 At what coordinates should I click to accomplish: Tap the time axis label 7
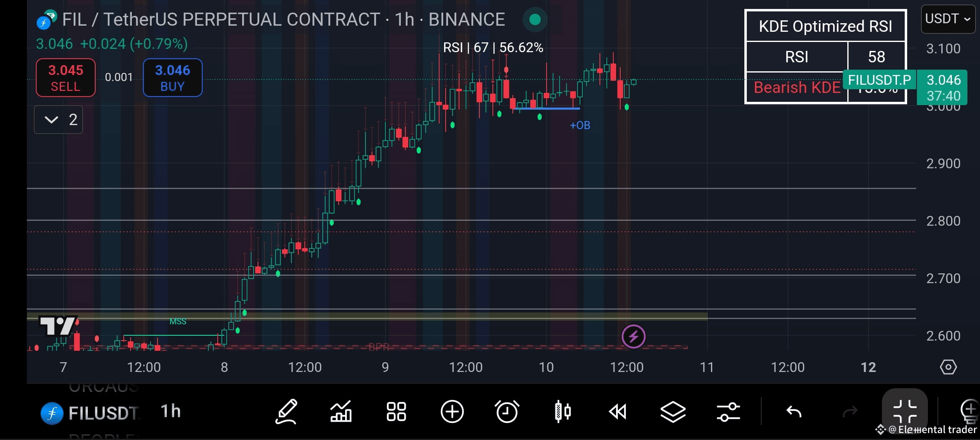63,367
